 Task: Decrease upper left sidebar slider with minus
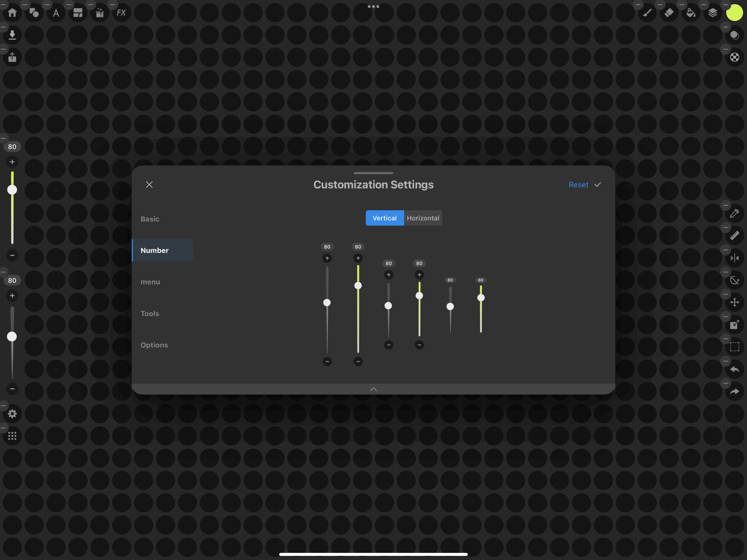pos(12,255)
